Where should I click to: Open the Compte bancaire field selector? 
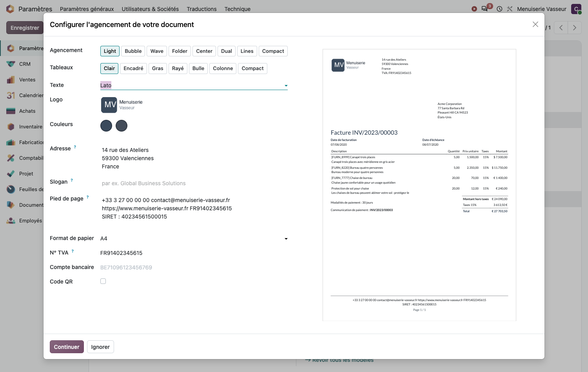tap(194, 267)
